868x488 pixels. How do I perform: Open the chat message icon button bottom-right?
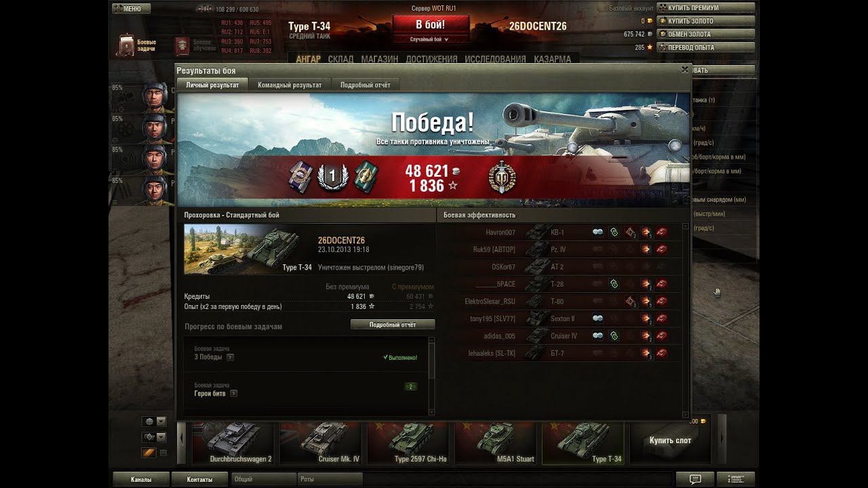point(695,479)
